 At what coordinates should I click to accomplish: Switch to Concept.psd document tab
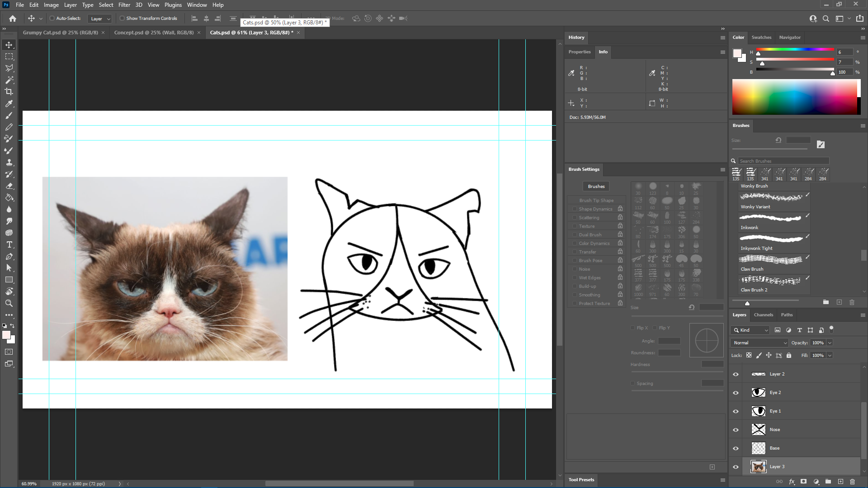(x=154, y=33)
